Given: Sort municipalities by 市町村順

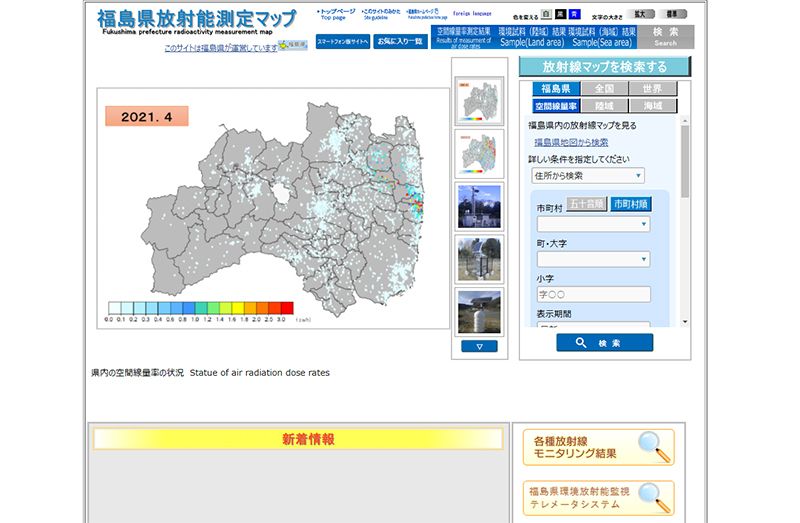Looking at the screenshot, I should pyautogui.click(x=631, y=204).
